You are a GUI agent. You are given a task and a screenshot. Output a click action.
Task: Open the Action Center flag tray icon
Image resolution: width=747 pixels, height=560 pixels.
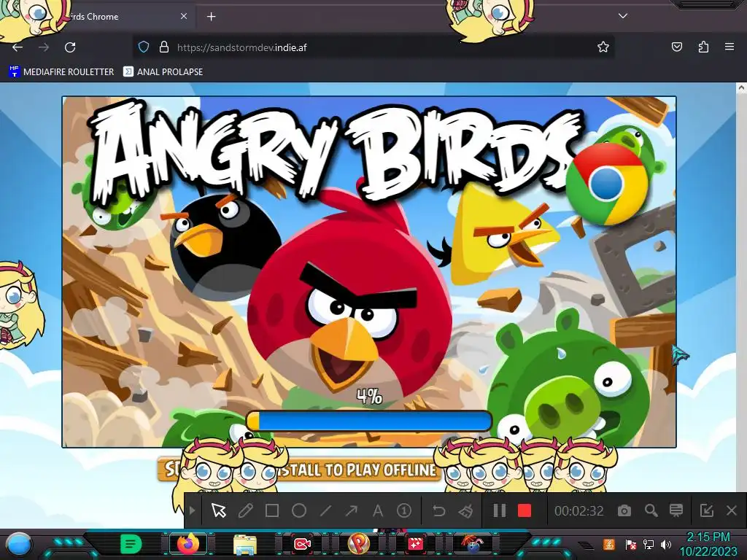[x=630, y=544]
